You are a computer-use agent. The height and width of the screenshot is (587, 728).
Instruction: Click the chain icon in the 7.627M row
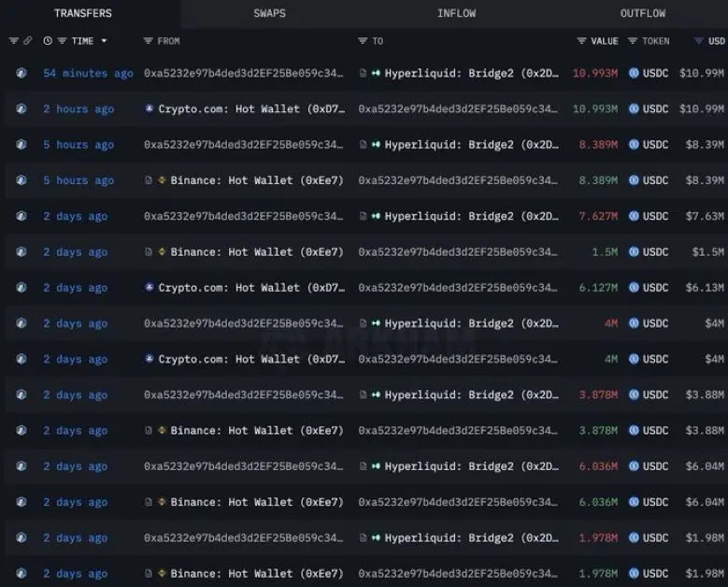[x=21, y=216]
